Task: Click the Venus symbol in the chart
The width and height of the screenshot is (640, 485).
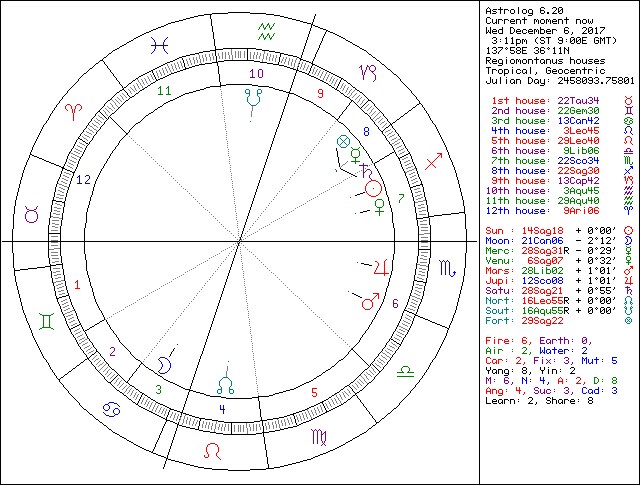Action: coord(380,207)
